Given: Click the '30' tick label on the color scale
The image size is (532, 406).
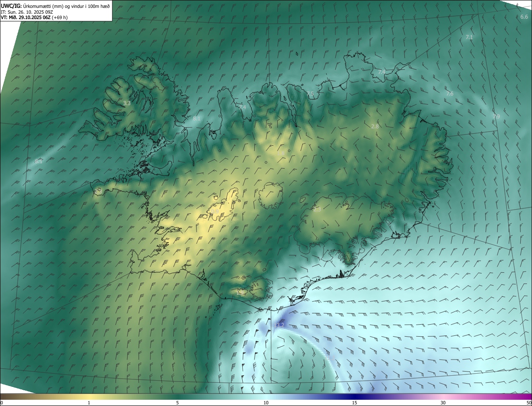Looking at the screenshot, I should pyautogui.click(x=443, y=403).
